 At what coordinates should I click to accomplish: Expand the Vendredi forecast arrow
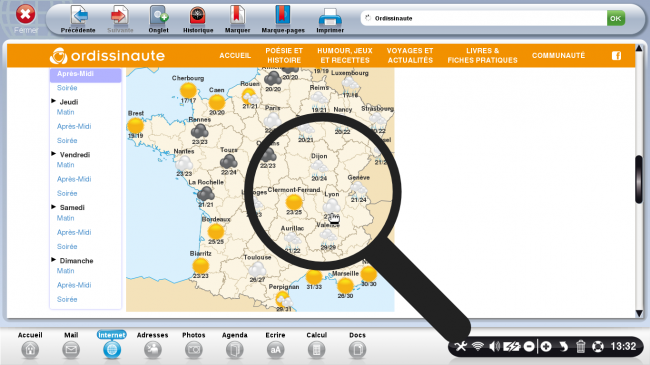point(53,153)
